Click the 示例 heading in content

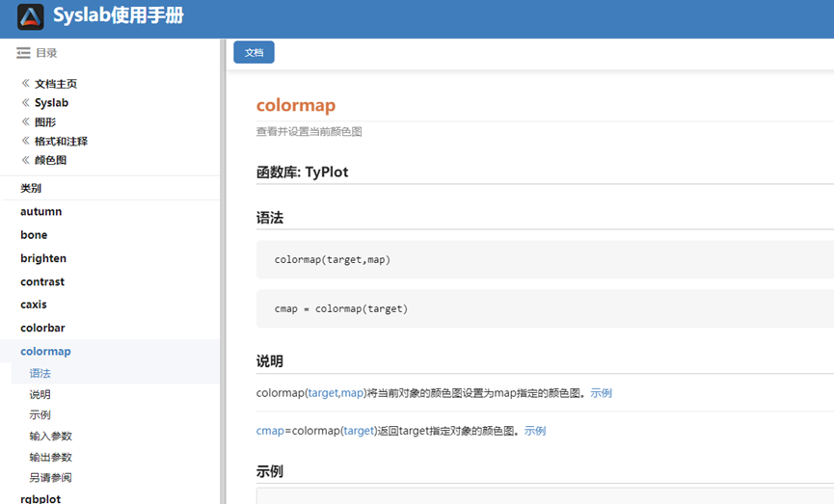tap(270, 471)
